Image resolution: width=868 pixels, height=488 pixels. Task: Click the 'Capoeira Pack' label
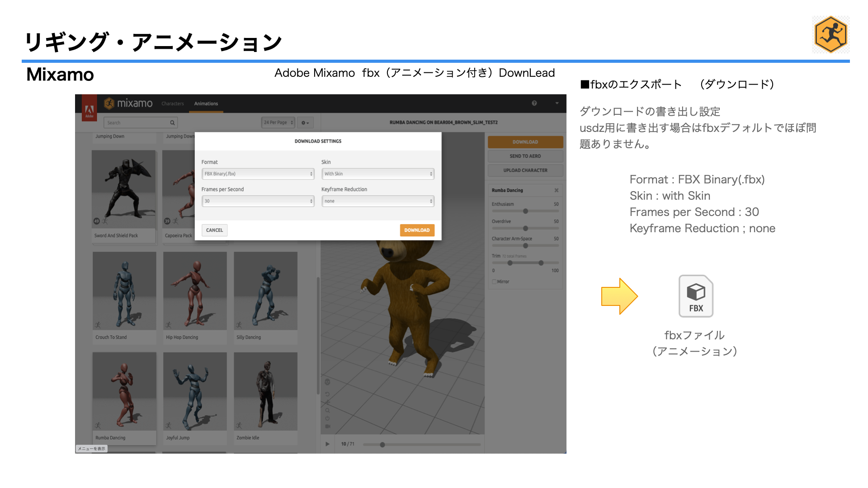click(x=178, y=236)
